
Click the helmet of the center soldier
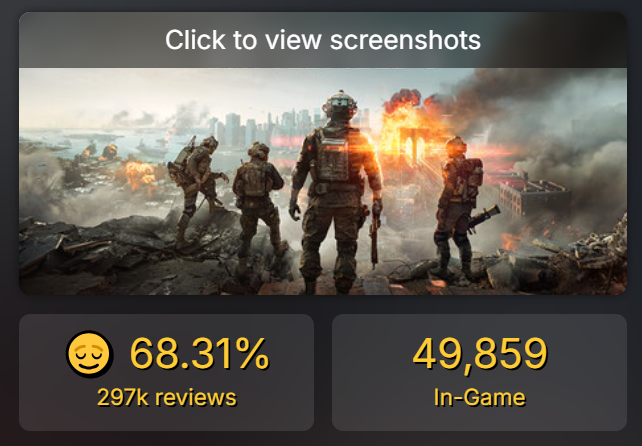tap(339, 103)
